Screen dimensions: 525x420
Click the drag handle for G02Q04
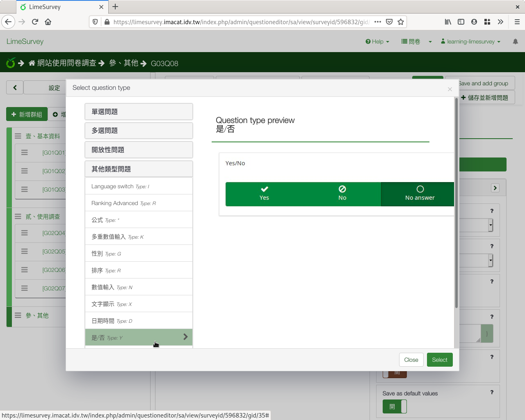(x=25, y=233)
